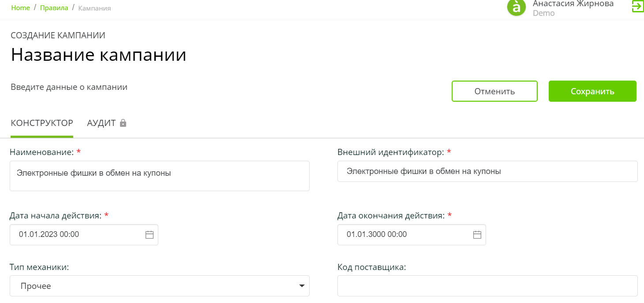Focus the Наименование text field

tap(159, 176)
